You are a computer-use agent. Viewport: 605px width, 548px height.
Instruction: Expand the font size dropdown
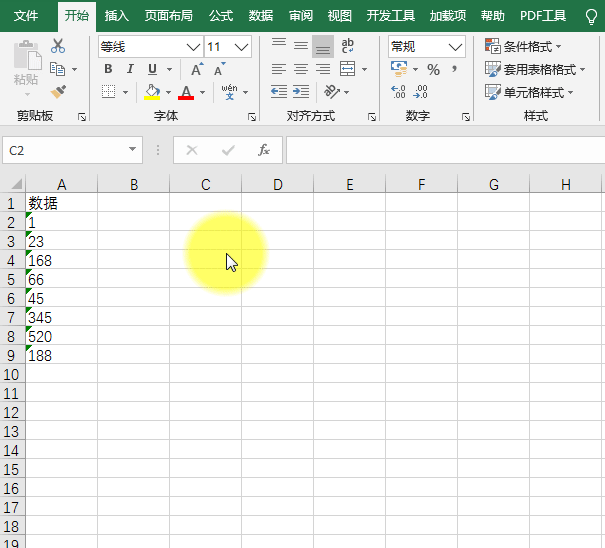pyautogui.click(x=241, y=47)
